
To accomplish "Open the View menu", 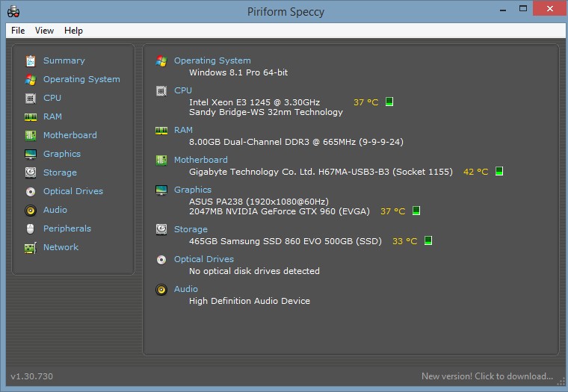I will (44, 31).
